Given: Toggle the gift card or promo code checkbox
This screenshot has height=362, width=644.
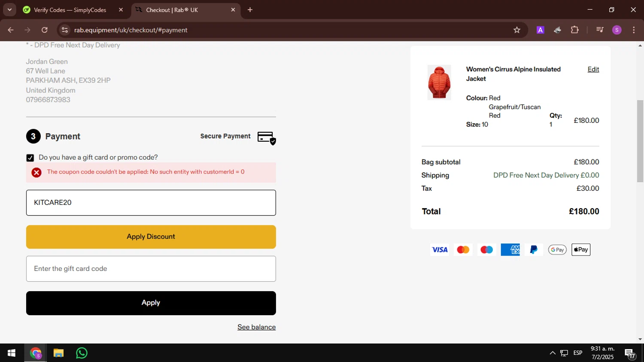Looking at the screenshot, I should (30, 158).
